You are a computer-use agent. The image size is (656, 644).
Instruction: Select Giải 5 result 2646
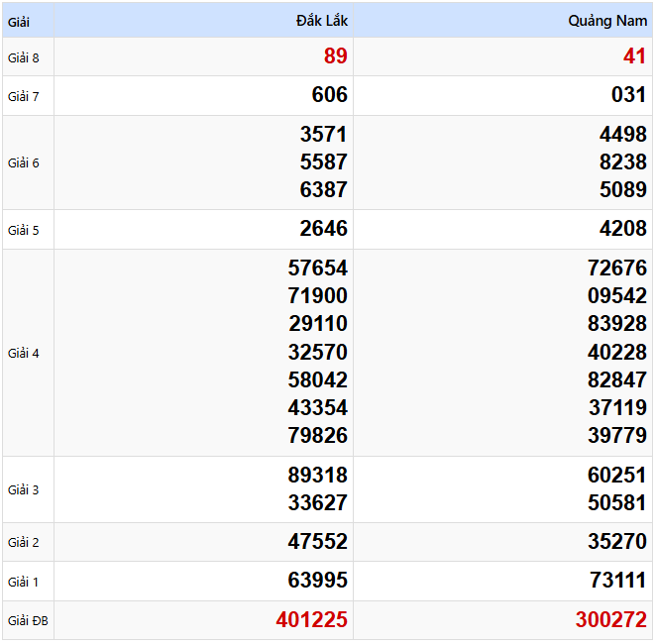pos(323,229)
